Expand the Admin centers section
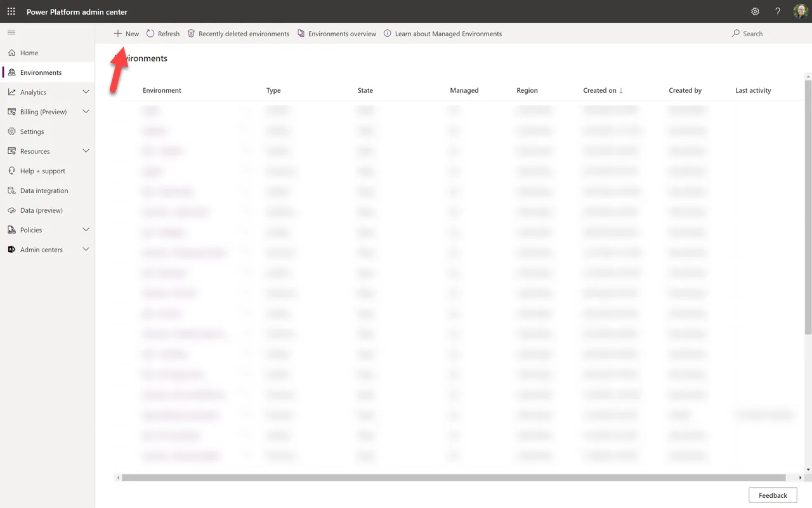Screen dimensions: 812x508 coord(86,249)
